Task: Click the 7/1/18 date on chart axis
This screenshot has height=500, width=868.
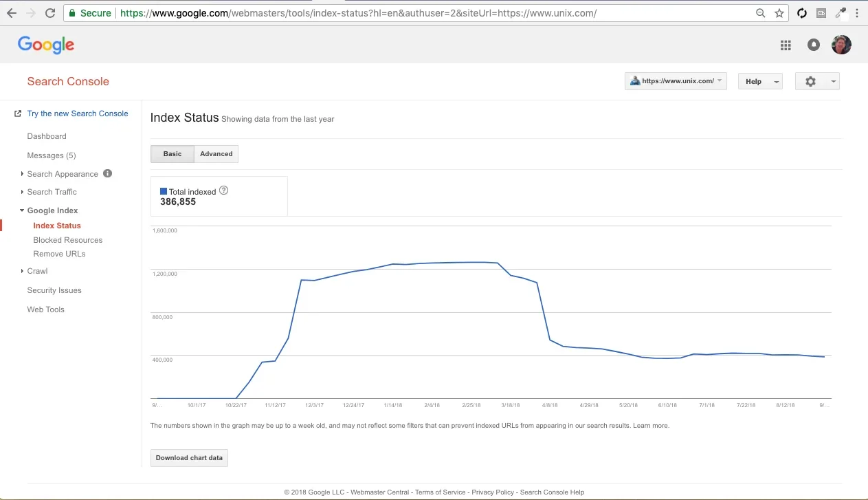Action: point(707,406)
